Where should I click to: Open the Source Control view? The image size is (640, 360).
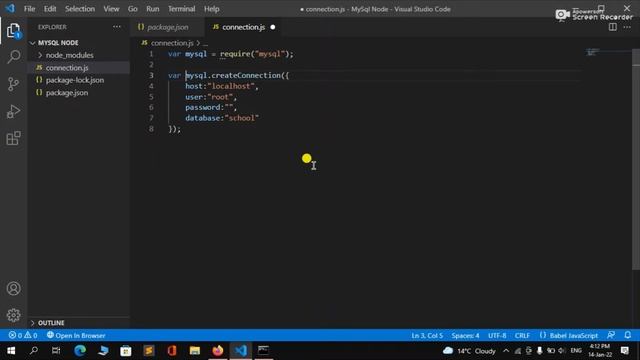13,84
